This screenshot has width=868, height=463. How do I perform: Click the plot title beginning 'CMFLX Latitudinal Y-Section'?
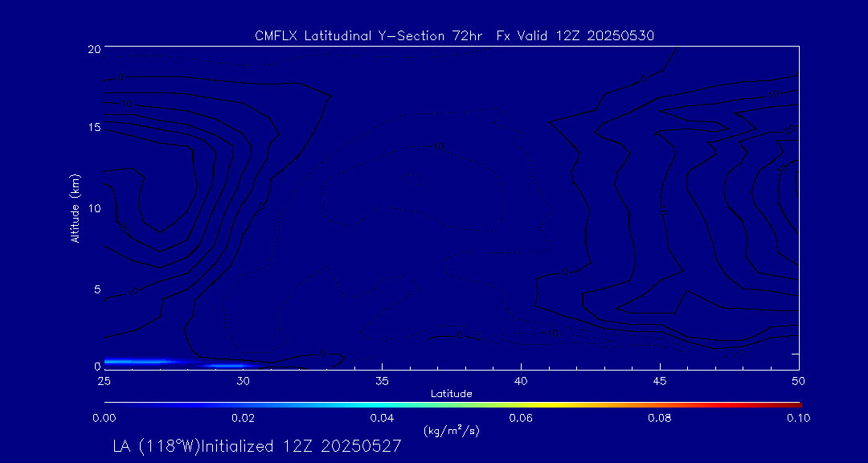(x=454, y=36)
